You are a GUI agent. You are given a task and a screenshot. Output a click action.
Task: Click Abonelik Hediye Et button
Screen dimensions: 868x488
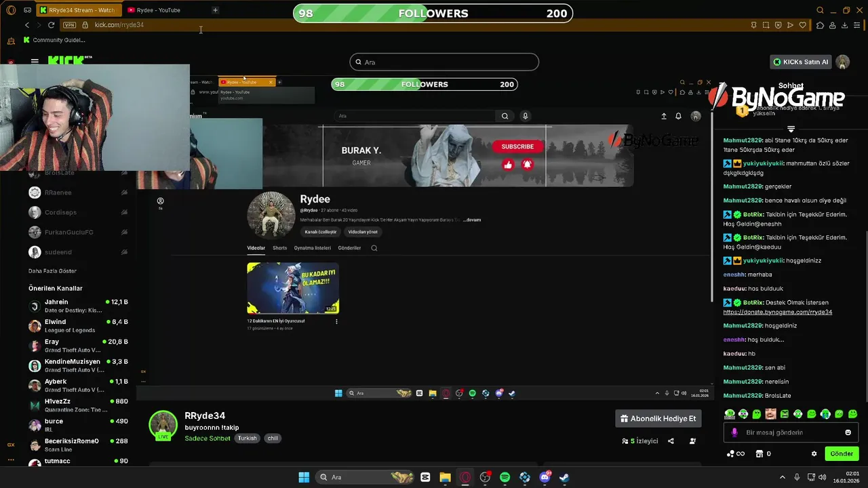coord(658,419)
